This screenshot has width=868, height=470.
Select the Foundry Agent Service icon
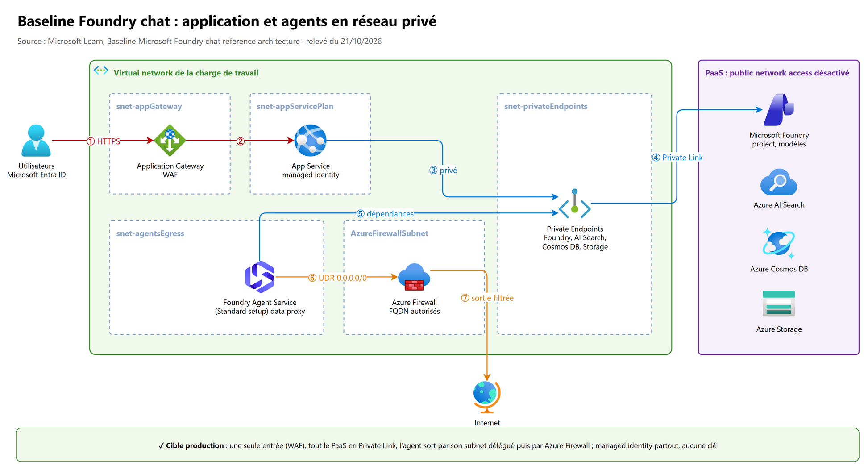click(x=260, y=277)
